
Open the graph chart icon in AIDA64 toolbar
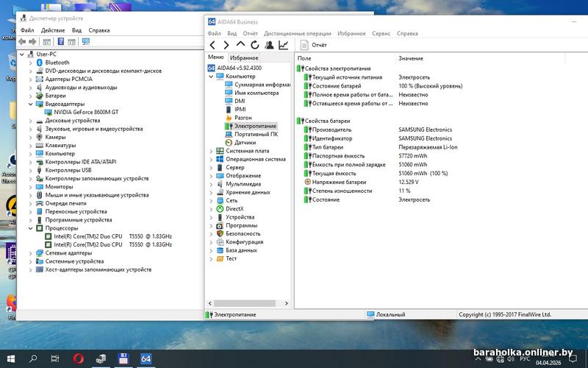284,45
